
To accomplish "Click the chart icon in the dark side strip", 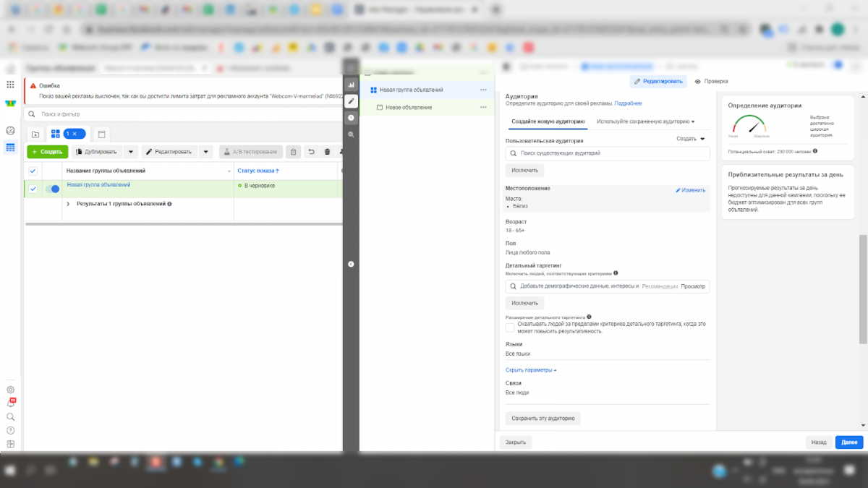I will (351, 85).
